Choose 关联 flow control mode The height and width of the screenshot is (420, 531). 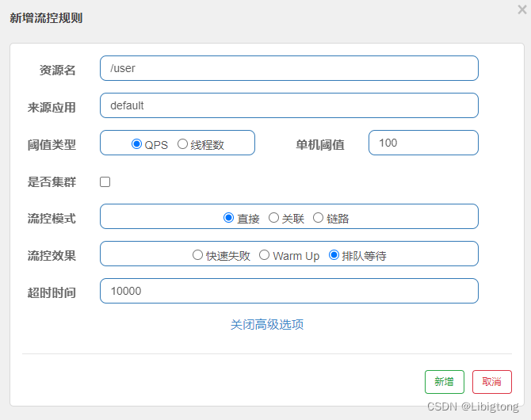pyautogui.click(x=273, y=217)
